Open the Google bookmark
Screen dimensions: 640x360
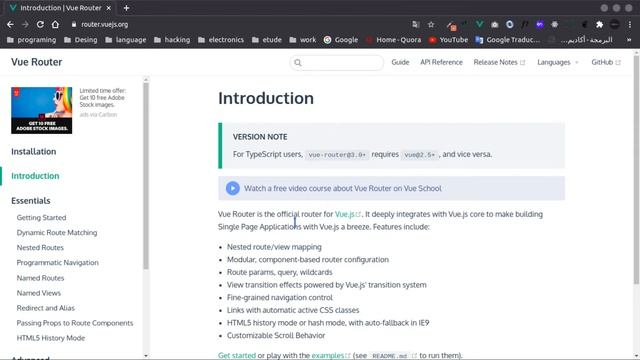[x=341, y=40]
